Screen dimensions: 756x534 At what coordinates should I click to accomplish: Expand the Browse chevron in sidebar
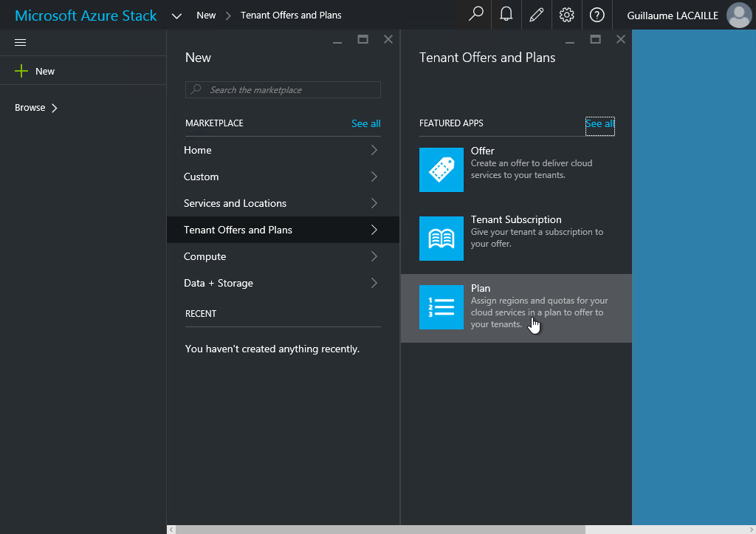55,108
